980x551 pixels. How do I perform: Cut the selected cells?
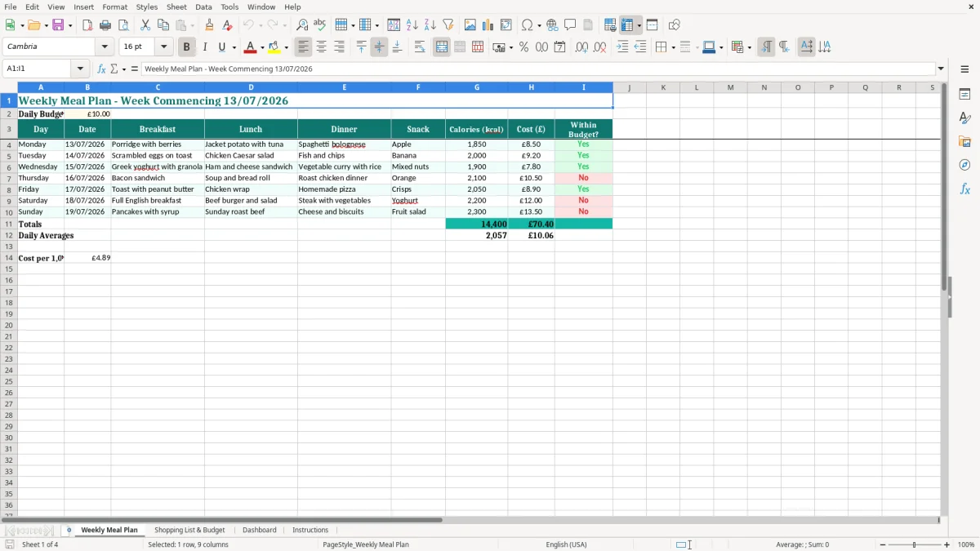[x=145, y=25]
